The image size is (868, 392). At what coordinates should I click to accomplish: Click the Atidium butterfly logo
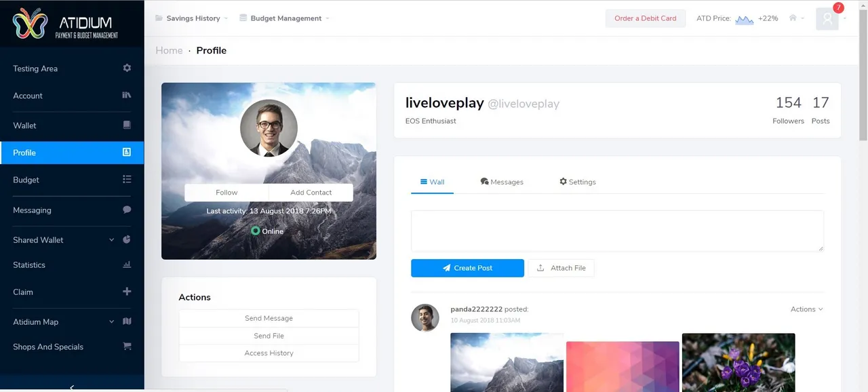[31, 23]
